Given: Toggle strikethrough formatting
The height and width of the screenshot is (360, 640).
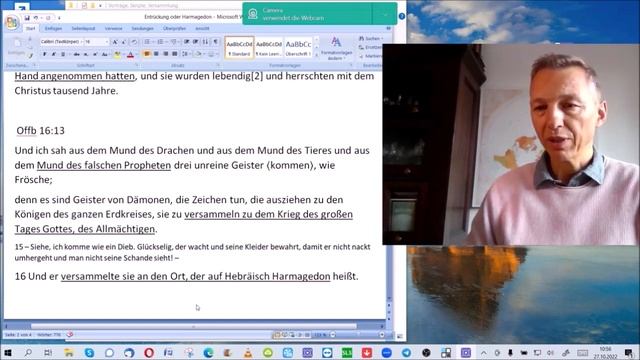Looking at the screenshot, I should (x=76, y=54).
